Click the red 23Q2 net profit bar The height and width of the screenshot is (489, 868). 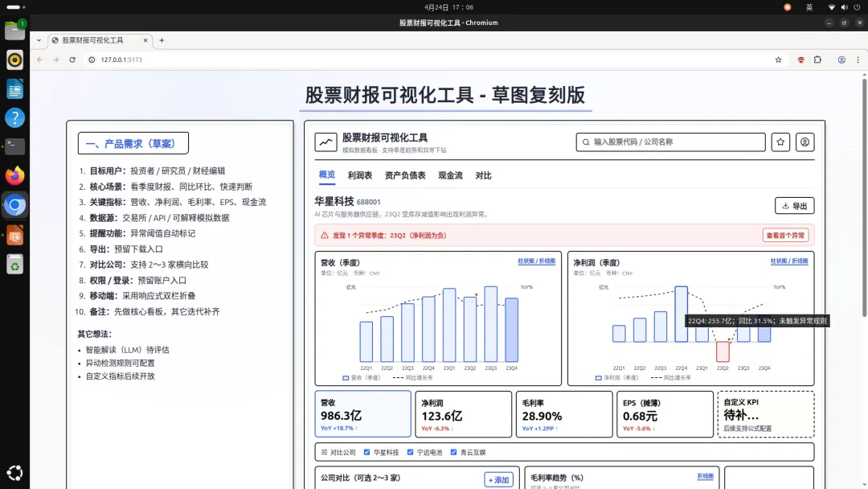[723, 351]
